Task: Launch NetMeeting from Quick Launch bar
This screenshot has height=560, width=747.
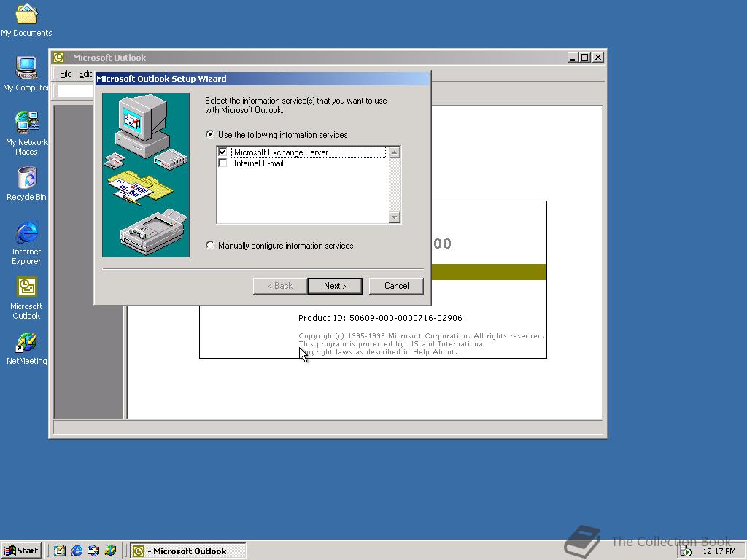Action: tap(111, 551)
